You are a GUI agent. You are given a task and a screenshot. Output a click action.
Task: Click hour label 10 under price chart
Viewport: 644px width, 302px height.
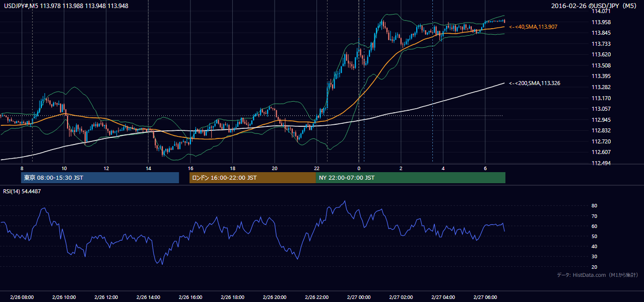point(64,168)
